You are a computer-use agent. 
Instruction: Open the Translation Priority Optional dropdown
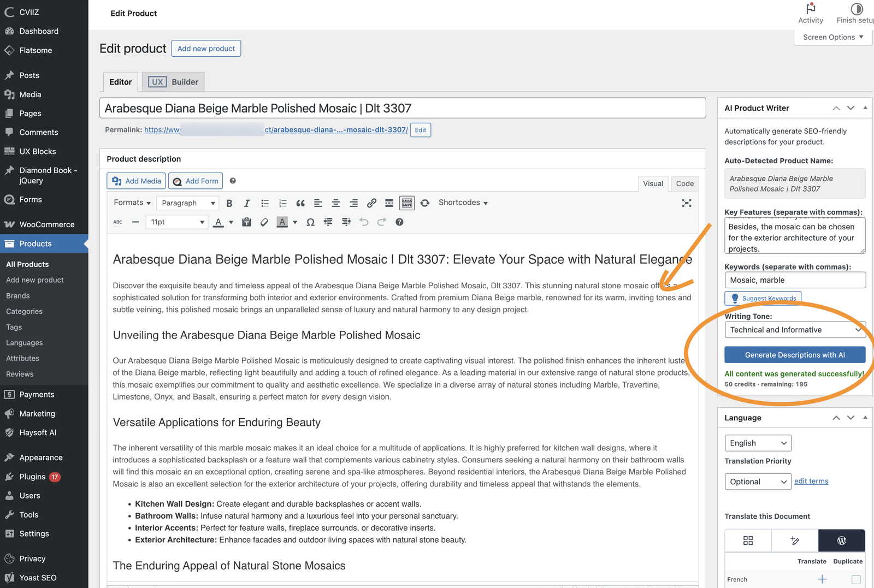[758, 482]
